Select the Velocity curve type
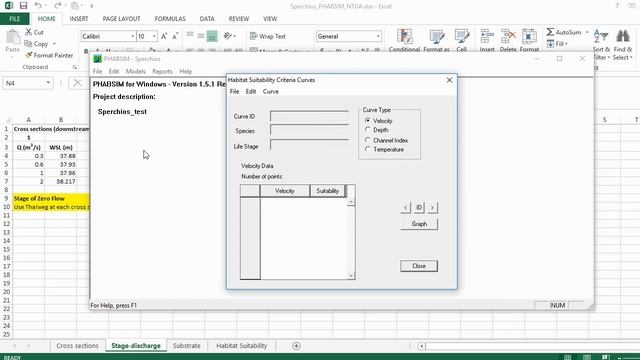 (x=368, y=120)
